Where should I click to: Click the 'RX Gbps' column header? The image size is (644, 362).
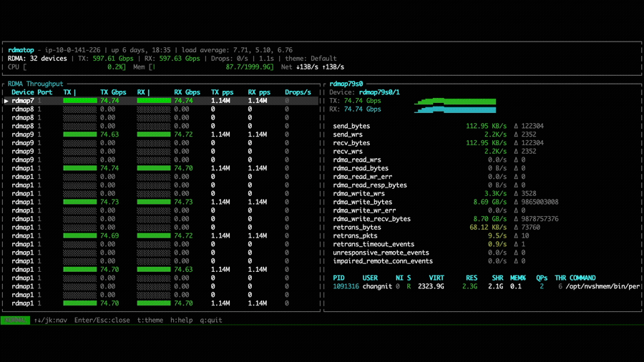click(187, 92)
